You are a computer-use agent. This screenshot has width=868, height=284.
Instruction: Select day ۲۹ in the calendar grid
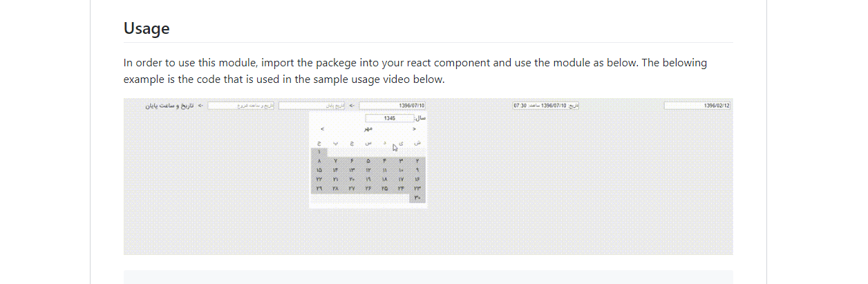tap(319, 188)
